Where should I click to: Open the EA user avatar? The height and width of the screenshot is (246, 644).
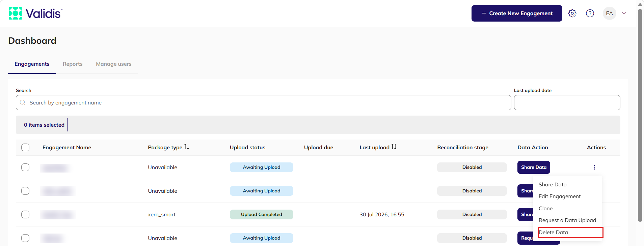coord(610,13)
